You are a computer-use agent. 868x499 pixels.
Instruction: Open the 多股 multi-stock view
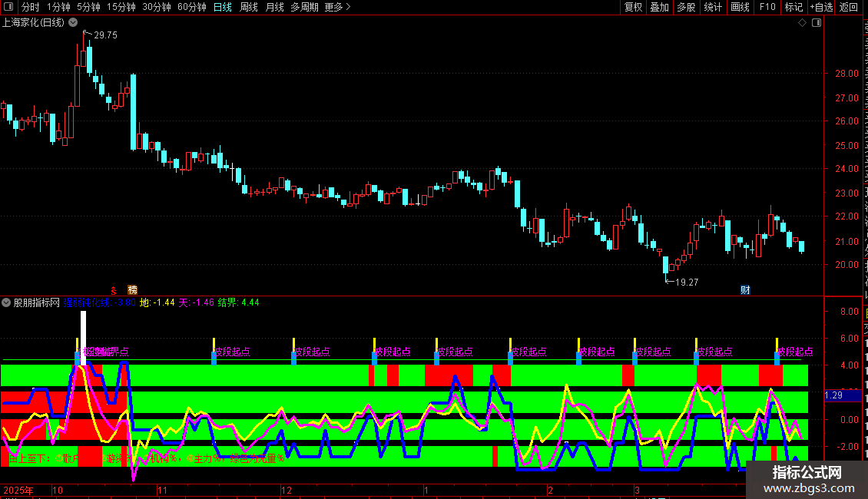click(686, 7)
